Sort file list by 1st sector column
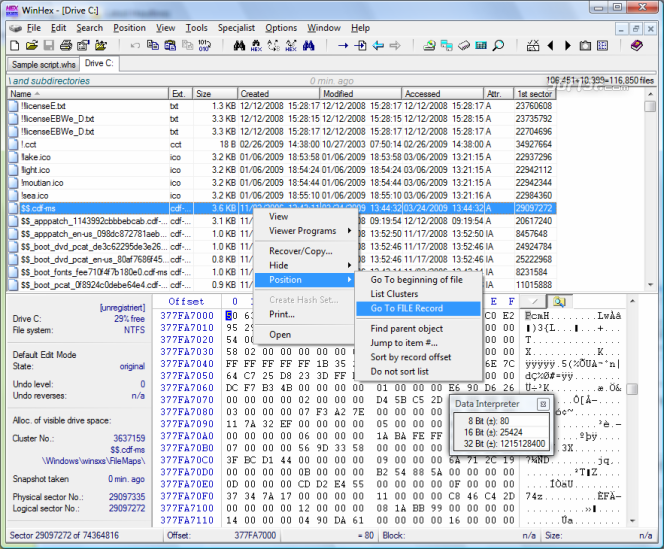 535,94
